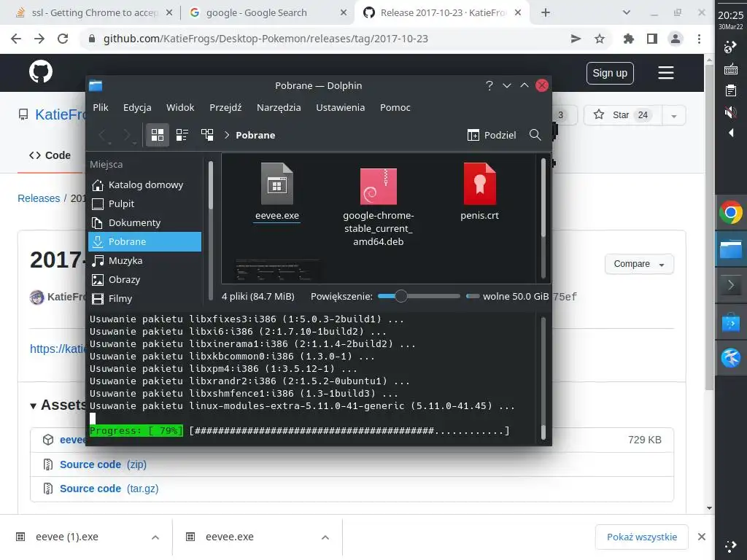Screen dimensions: 747x560
Task: Open GitHub hamburger menu
Action: 665,73
